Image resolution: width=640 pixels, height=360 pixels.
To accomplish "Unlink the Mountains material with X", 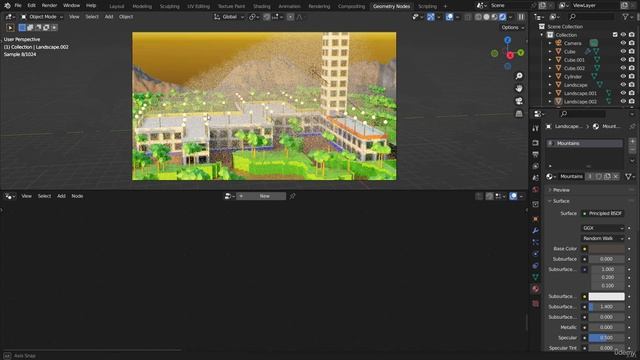I will coord(616,176).
